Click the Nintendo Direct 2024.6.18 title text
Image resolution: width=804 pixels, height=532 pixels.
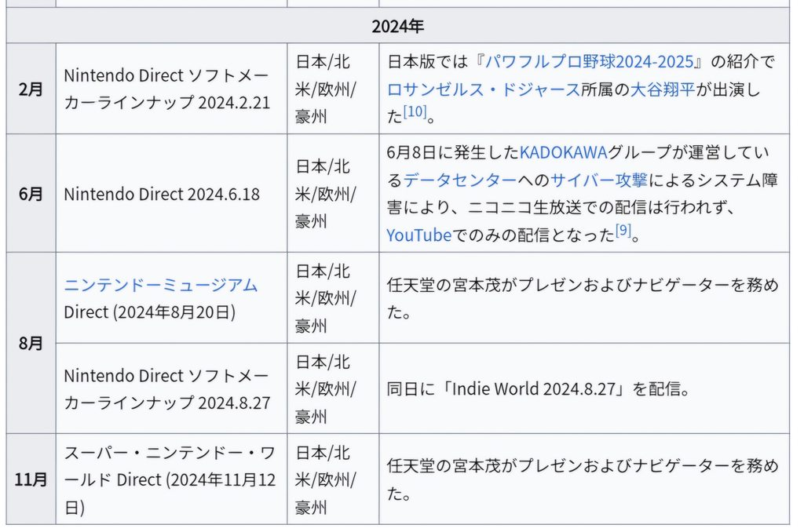(x=162, y=194)
